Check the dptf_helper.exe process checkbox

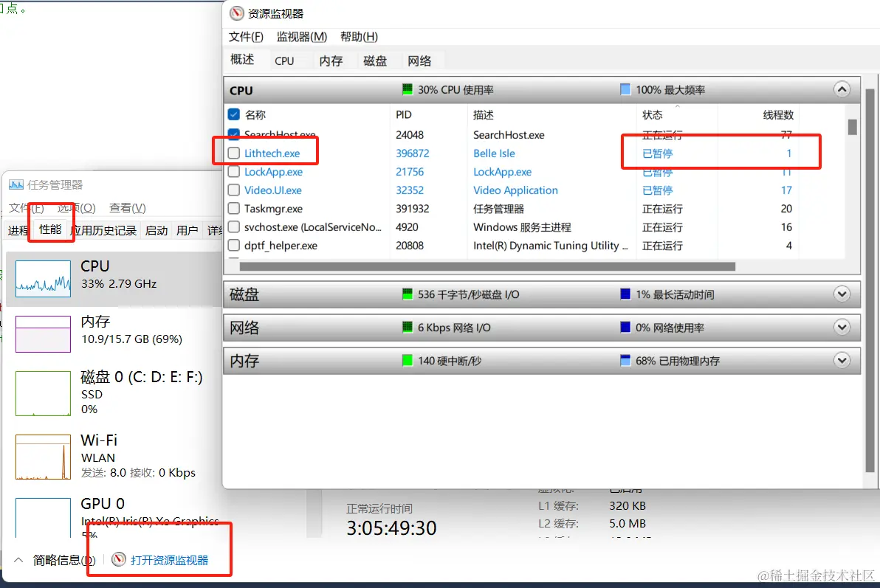coord(234,246)
